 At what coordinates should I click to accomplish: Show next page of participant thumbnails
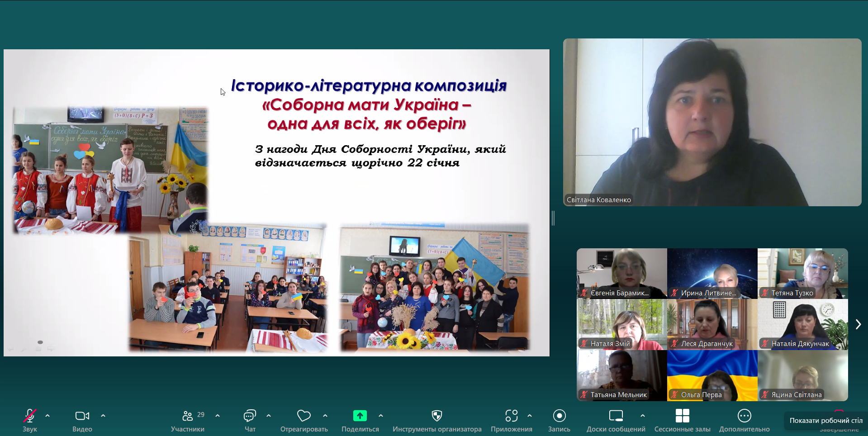(x=858, y=324)
